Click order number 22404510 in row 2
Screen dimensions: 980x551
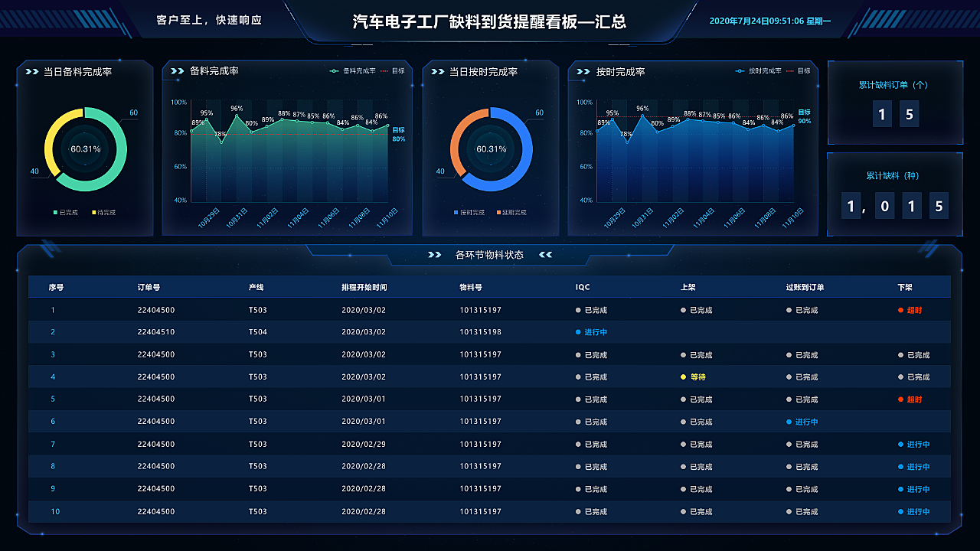click(156, 333)
